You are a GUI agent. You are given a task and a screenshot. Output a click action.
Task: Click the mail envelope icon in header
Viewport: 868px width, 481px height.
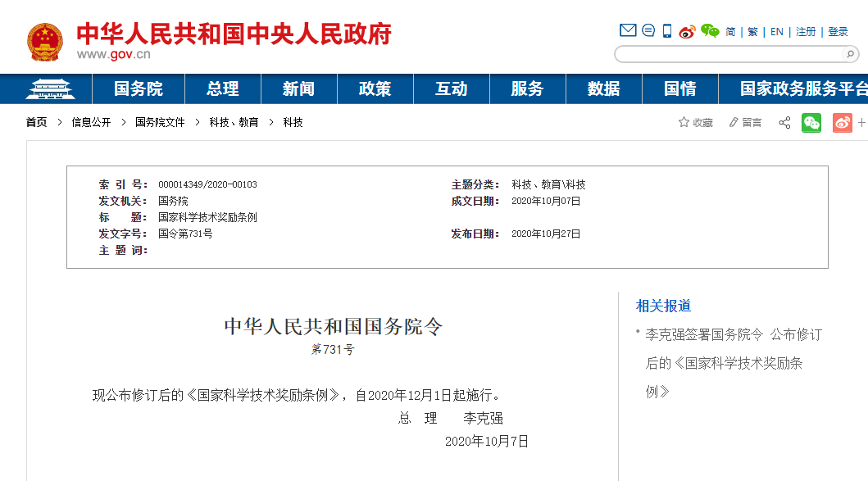(x=628, y=31)
